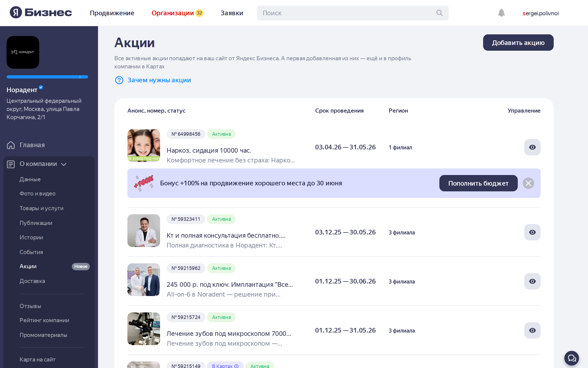Toggle visibility of promo №59215962

tap(532, 281)
